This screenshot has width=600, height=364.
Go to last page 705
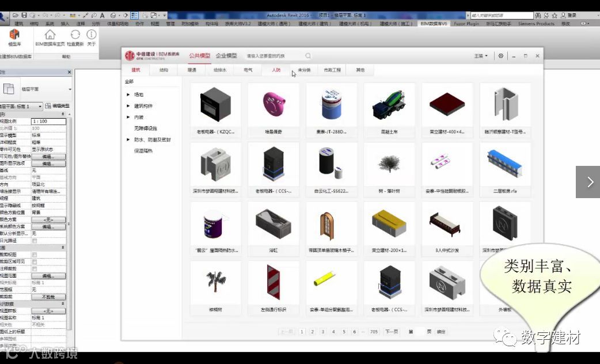pos(374,332)
